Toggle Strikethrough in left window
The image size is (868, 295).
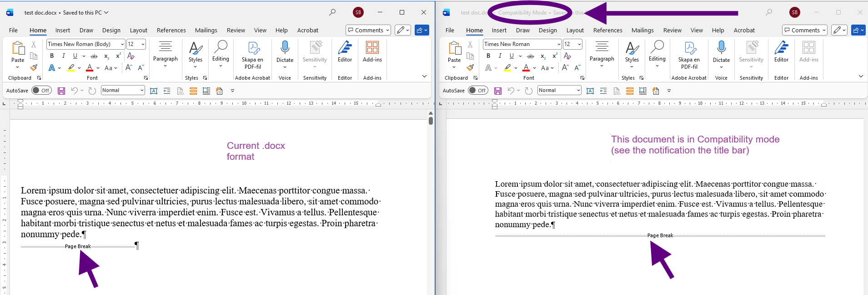point(94,56)
